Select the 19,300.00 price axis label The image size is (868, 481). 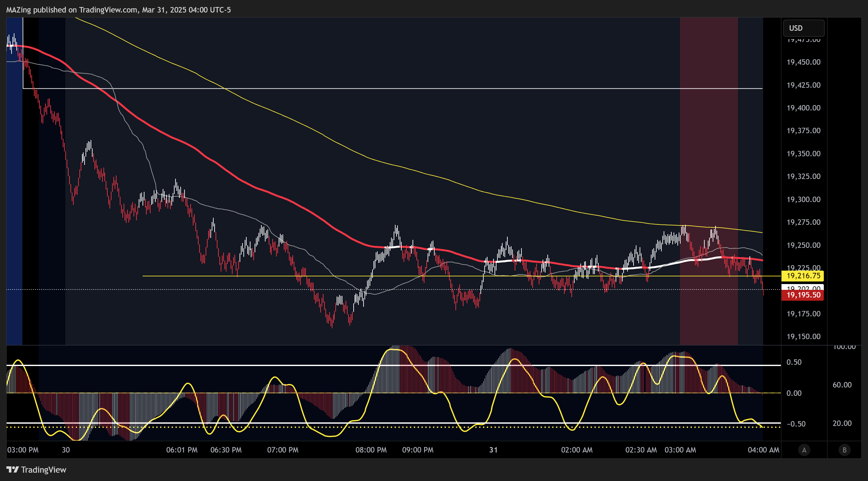pos(803,200)
